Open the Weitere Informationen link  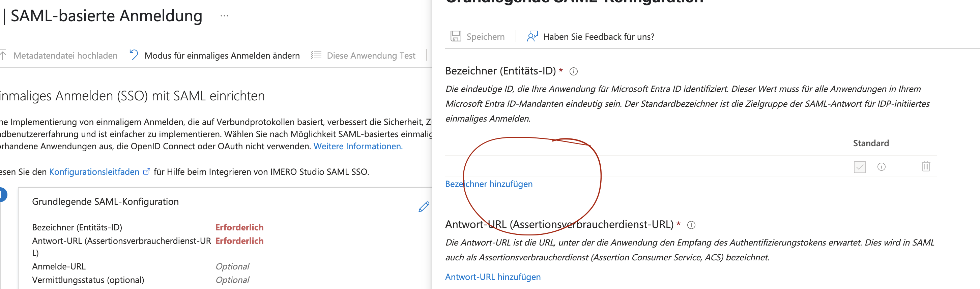357,146
